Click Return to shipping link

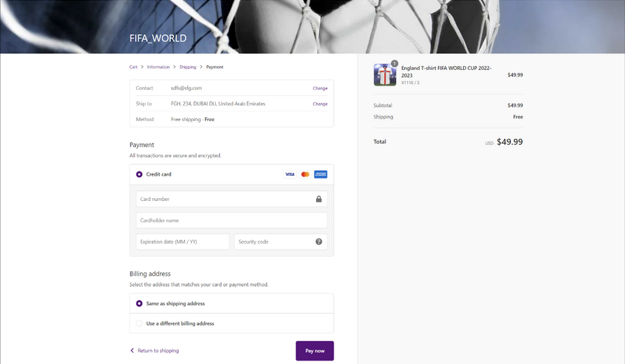pyautogui.click(x=158, y=351)
